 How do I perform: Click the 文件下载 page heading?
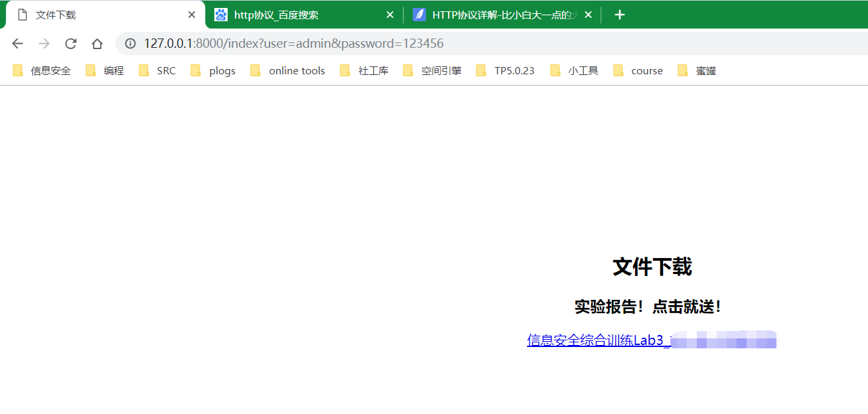(x=652, y=267)
